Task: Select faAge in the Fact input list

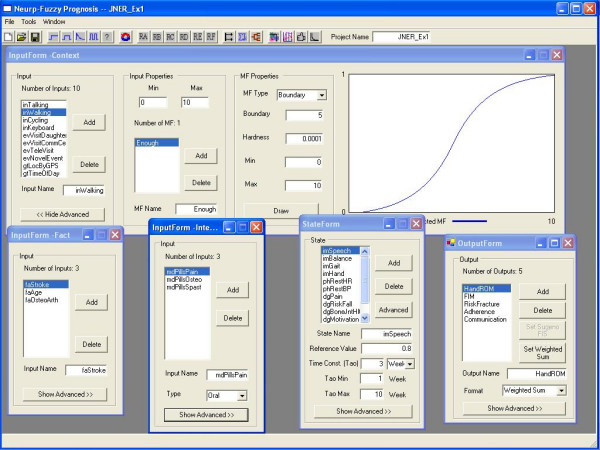Action: point(46,292)
